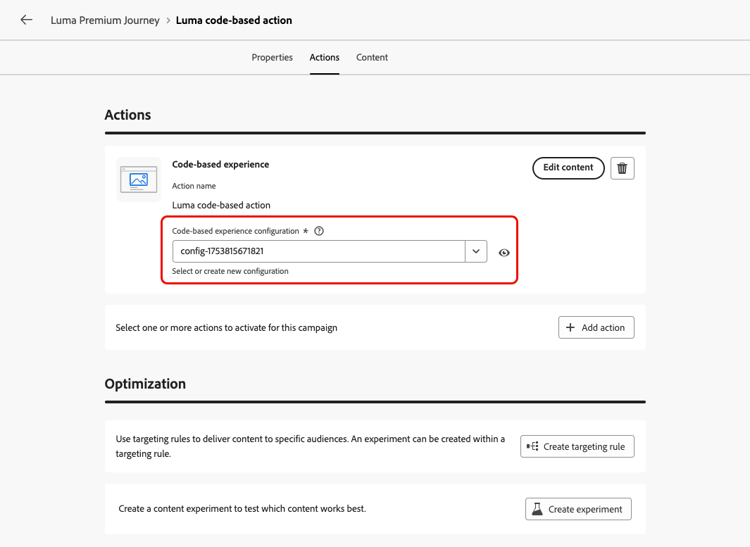Viewport: 750px width, 547px height.
Task: Expand the configuration dropdown arrow
Action: [x=476, y=252]
